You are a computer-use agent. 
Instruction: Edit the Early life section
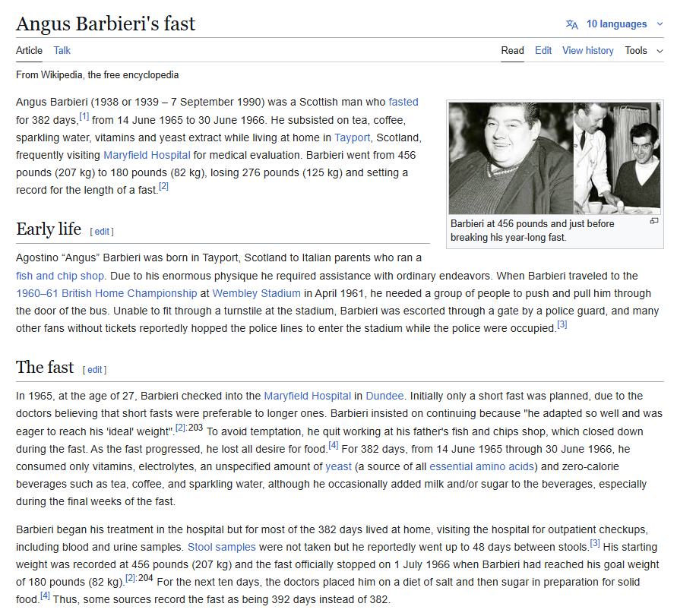102,232
